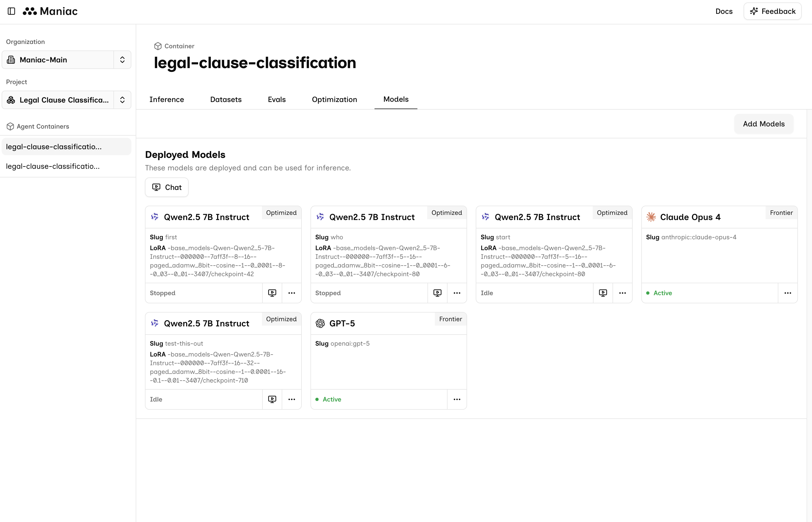This screenshot has height=522, width=812.
Task: Toggle the sidebar panel icon
Action: [x=11, y=11]
